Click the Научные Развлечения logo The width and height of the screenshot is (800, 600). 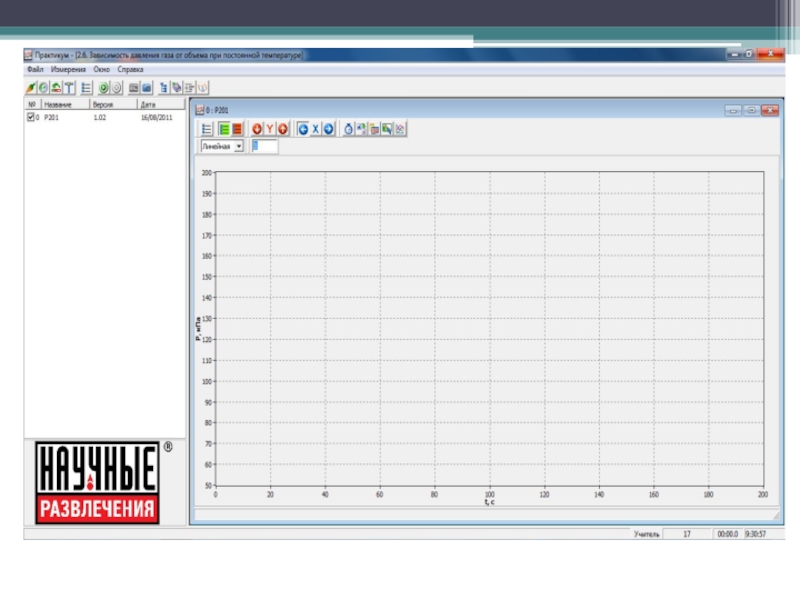coord(97,483)
